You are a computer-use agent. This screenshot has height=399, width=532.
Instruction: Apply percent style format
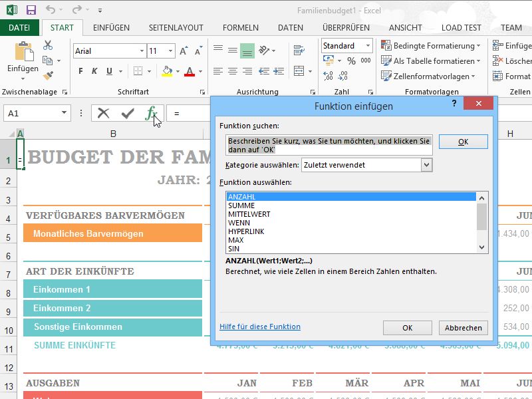click(352, 61)
